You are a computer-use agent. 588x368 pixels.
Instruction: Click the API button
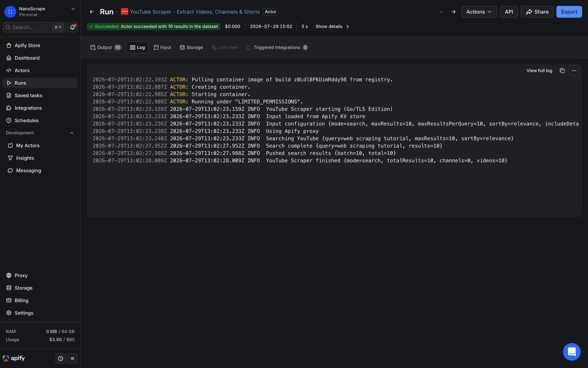[509, 12]
